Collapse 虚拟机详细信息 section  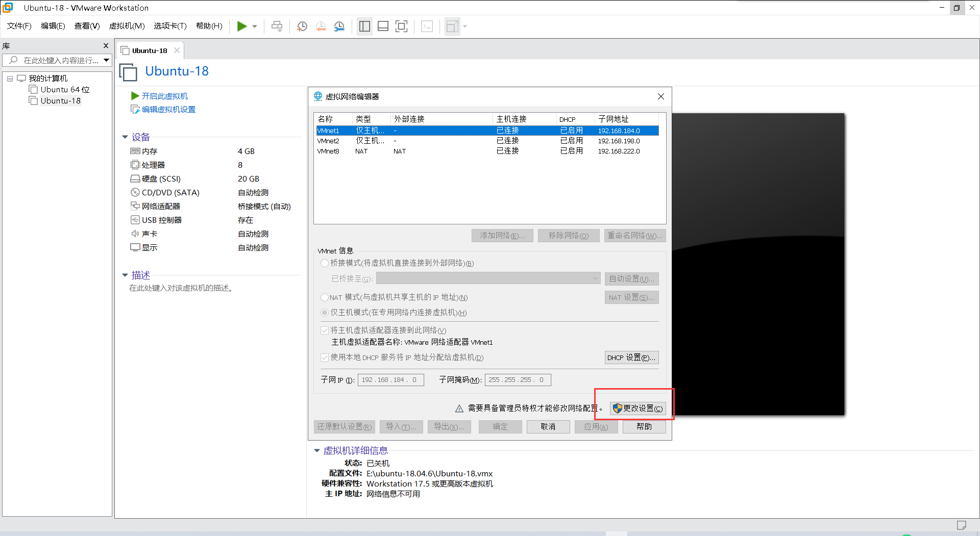[316, 451]
